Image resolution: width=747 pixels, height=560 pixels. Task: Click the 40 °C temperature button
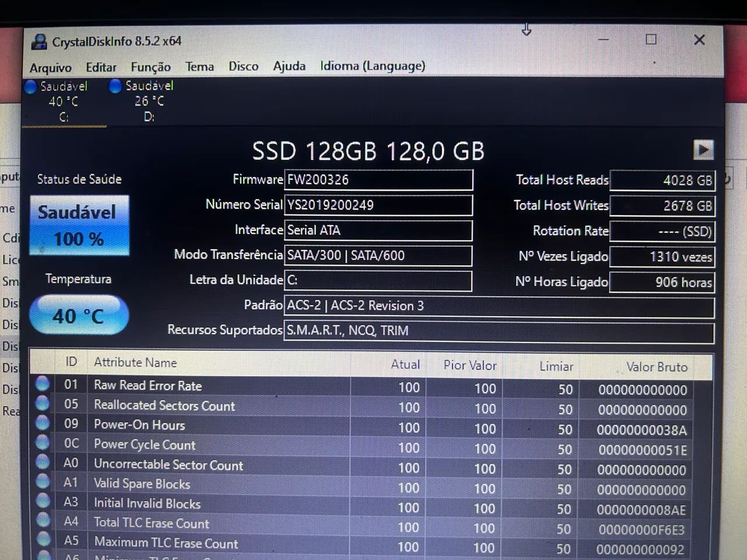coord(79,315)
